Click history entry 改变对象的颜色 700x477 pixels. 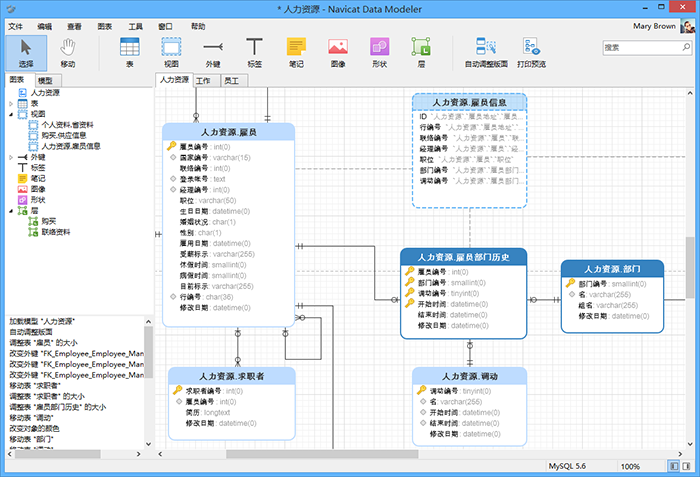(x=34, y=428)
